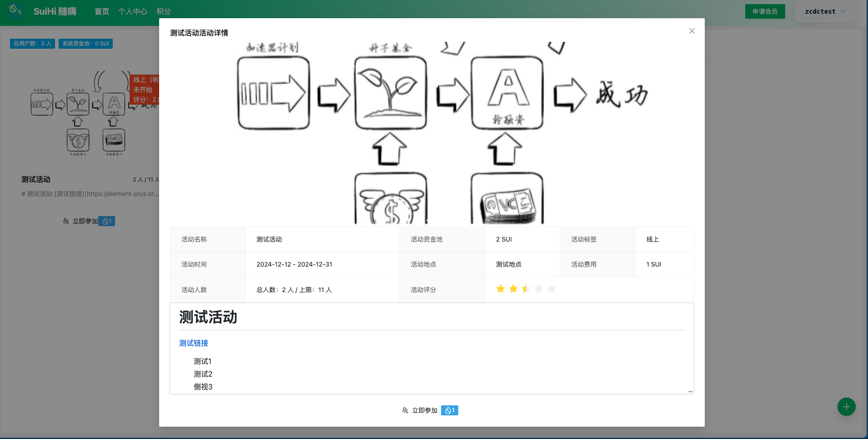The height and width of the screenshot is (439, 868).
Task: Open the 个人中心 menu item
Action: 133,11
